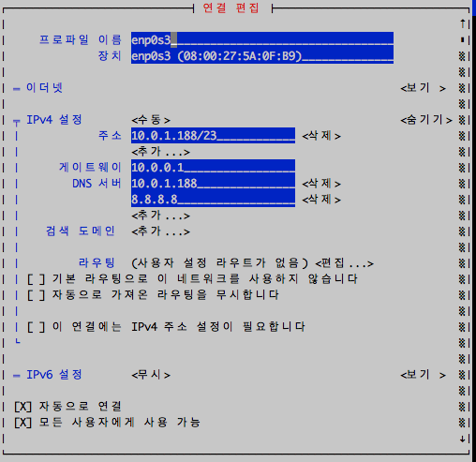
Task: Delete DNS server 8.8.8.8
Action: (321, 200)
